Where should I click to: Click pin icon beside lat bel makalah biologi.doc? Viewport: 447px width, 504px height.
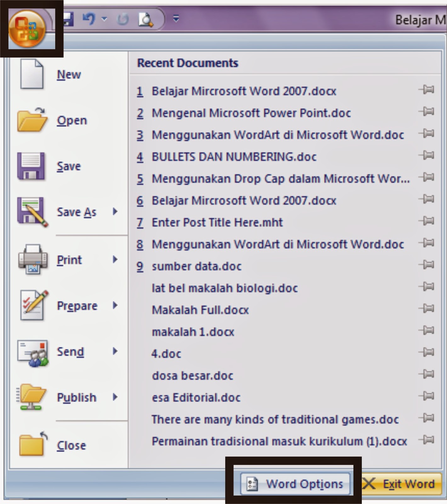coord(427,287)
